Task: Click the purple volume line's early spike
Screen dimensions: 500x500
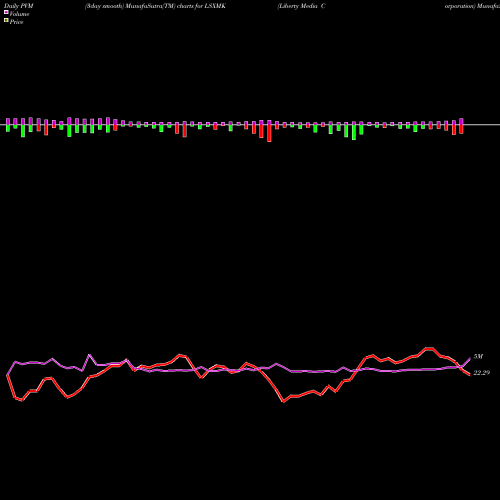Action: 89,355
